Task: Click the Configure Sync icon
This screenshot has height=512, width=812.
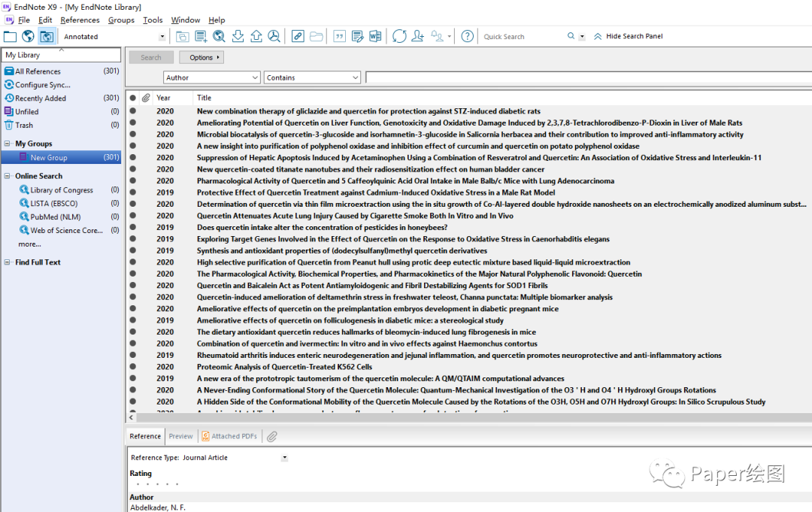Action: [x=9, y=84]
